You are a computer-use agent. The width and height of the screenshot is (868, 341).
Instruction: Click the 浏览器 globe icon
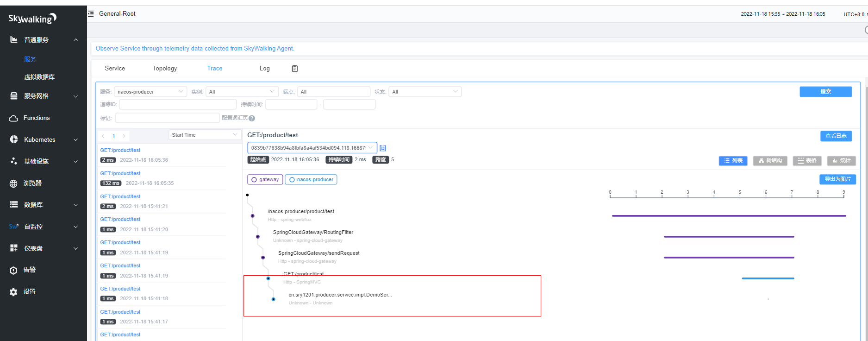click(14, 183)
